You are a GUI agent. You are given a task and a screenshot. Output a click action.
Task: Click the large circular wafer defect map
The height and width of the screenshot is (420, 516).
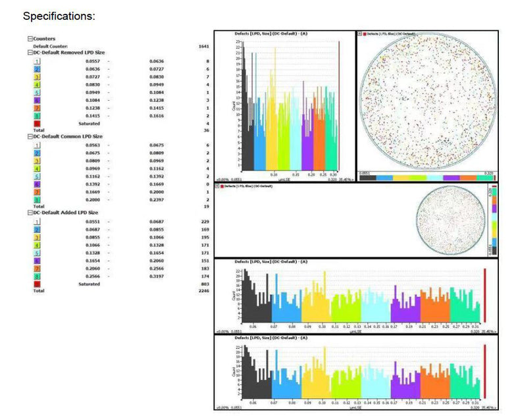coord(428,101)
